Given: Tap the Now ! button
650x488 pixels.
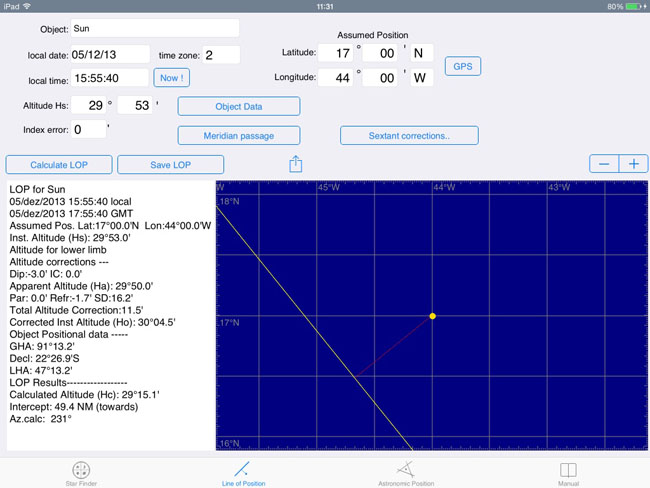Looking at the screenshot, I should coord(172,78).
